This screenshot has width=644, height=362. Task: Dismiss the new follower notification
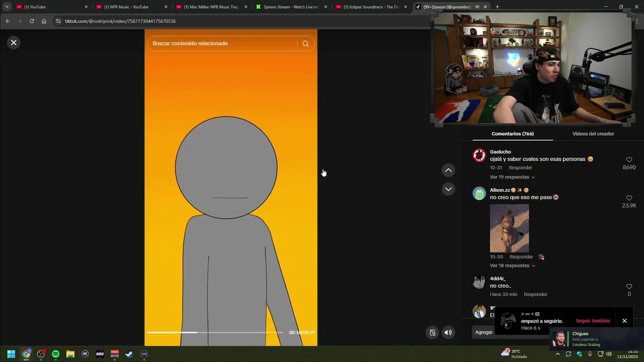tap(624, 321)
